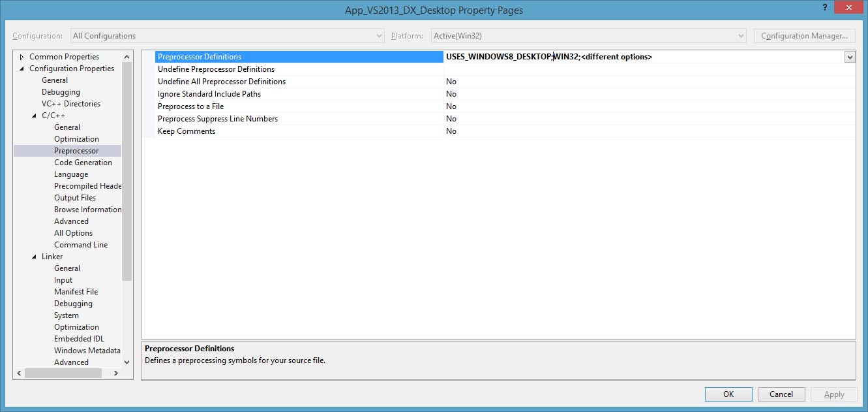Screen dimensions: 868x412
Task: Open the VC++ Directories page
Action: (71, 104)
